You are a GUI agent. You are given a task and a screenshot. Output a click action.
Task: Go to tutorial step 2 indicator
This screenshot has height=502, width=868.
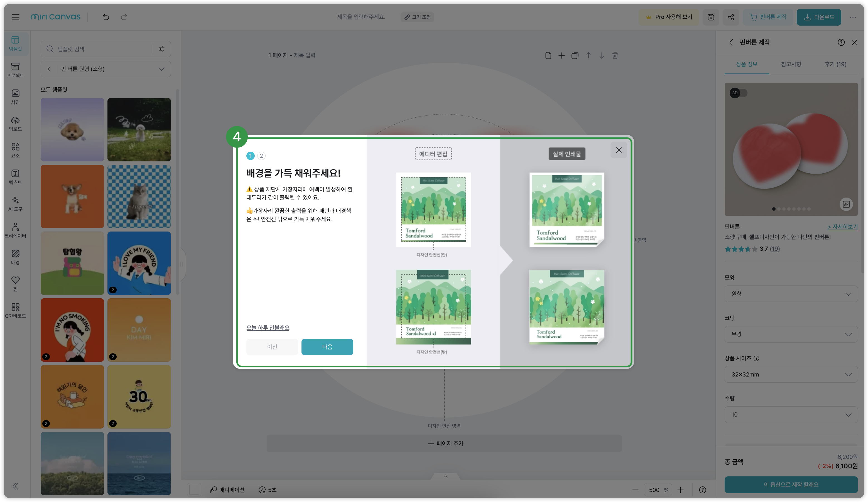(261, 156)
